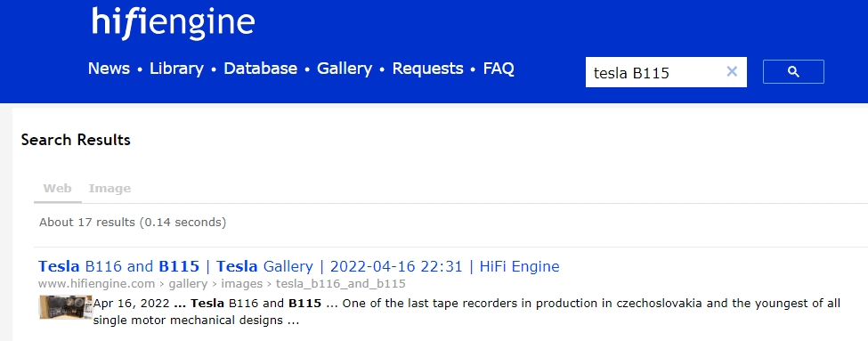
Task: Open the Gallery navigation link
Action: [x=345, y=69]
